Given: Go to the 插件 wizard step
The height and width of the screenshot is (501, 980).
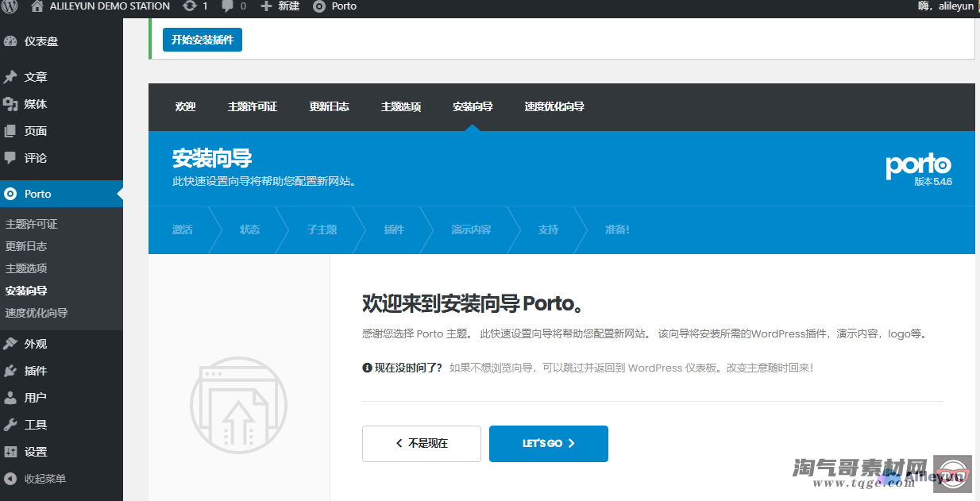Looking at the screenshot, I should tap(394, 229).
